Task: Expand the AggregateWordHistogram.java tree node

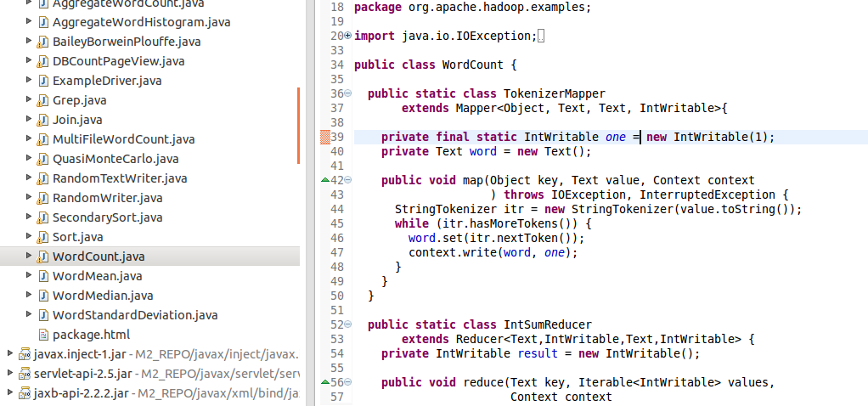Action: [x=29, y=22]
